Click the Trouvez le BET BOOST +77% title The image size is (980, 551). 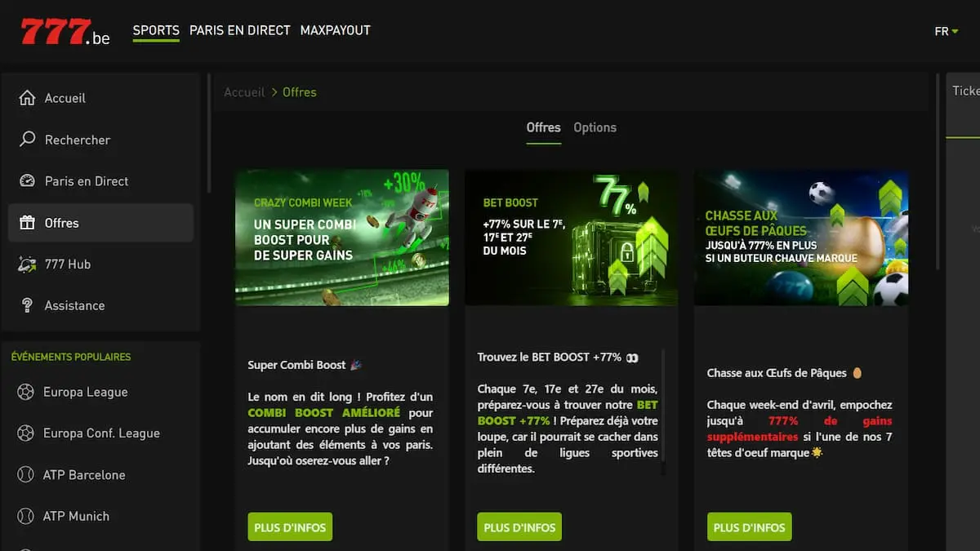click(x=558, y=357)
